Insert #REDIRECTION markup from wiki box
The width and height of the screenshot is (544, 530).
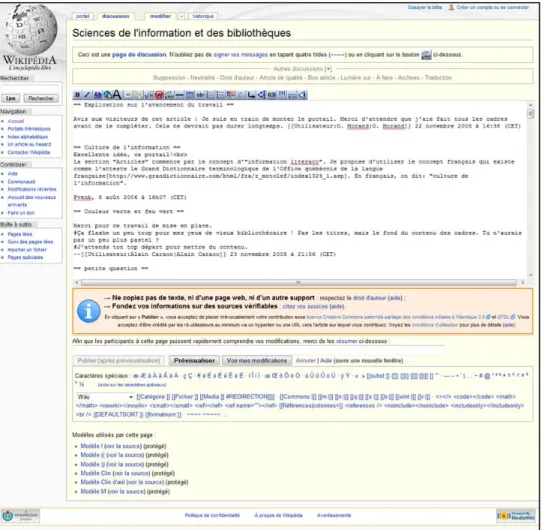(x=250, y=397)
